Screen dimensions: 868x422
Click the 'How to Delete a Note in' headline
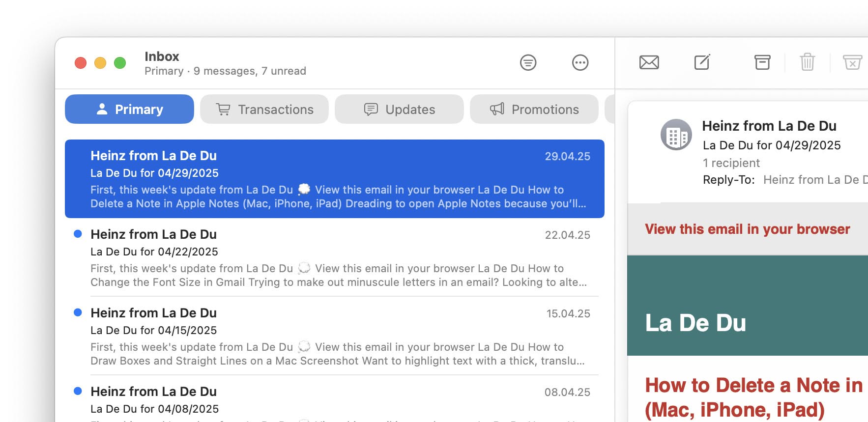point(753,386)
